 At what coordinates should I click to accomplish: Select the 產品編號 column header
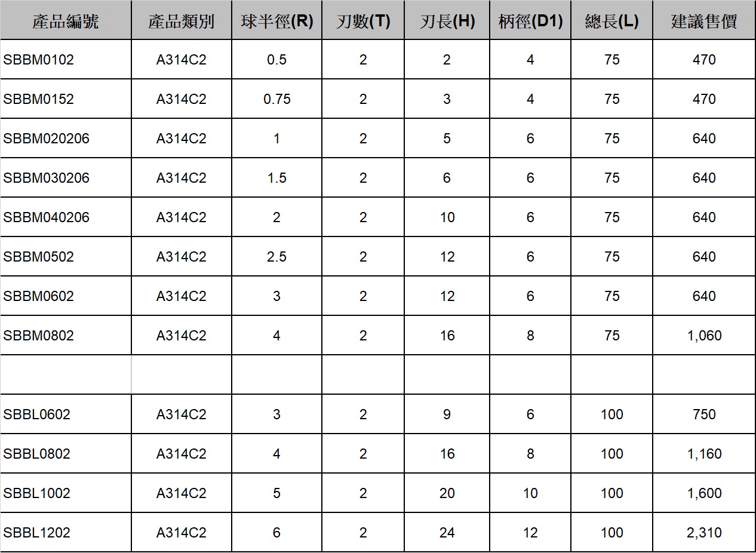pyautogui.click(x=66, y=20)
